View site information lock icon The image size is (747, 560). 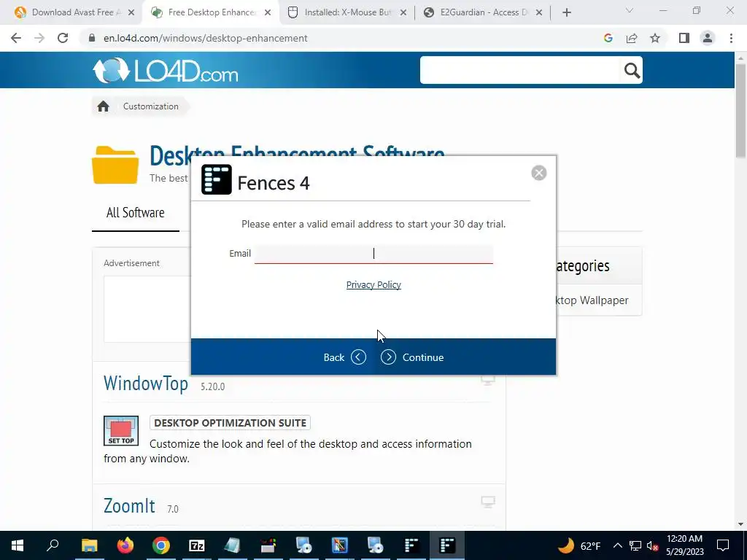click(x=92, y=38)
